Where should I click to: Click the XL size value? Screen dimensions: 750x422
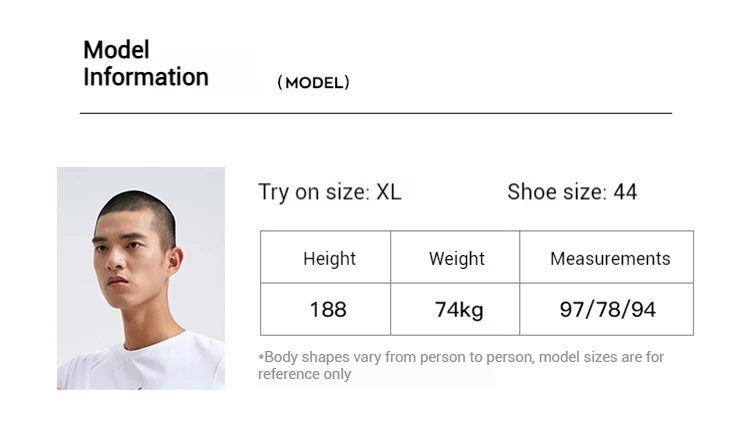[x=388, y=192]
